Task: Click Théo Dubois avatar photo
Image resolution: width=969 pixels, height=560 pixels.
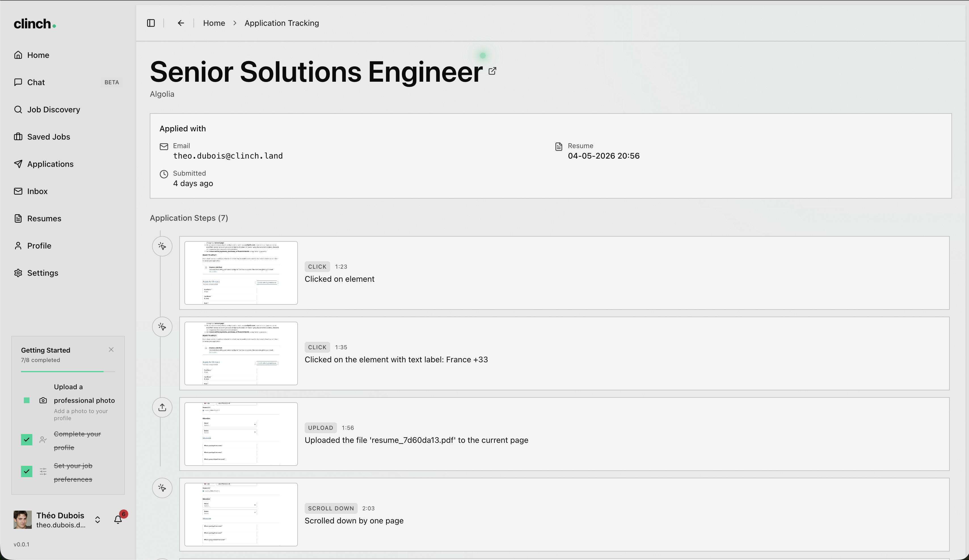Action: coord(23,520)
